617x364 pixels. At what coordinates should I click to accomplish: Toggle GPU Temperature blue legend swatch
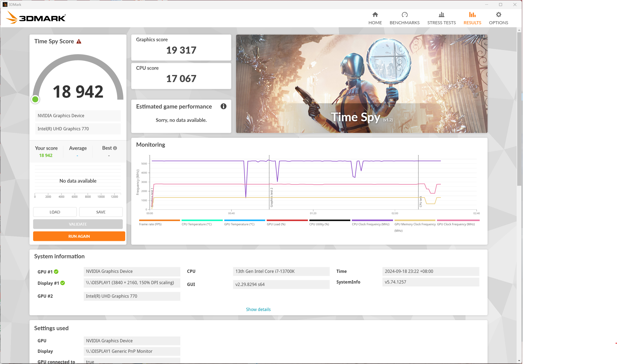coord(245,220)
